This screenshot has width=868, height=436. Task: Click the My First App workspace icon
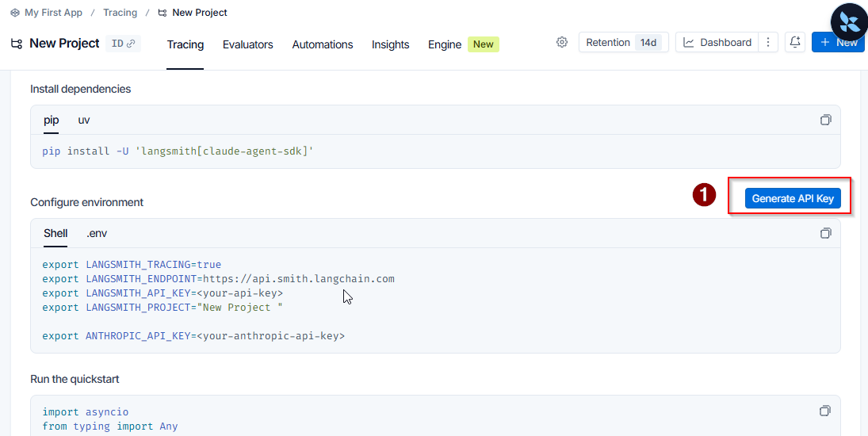point(15,12)
